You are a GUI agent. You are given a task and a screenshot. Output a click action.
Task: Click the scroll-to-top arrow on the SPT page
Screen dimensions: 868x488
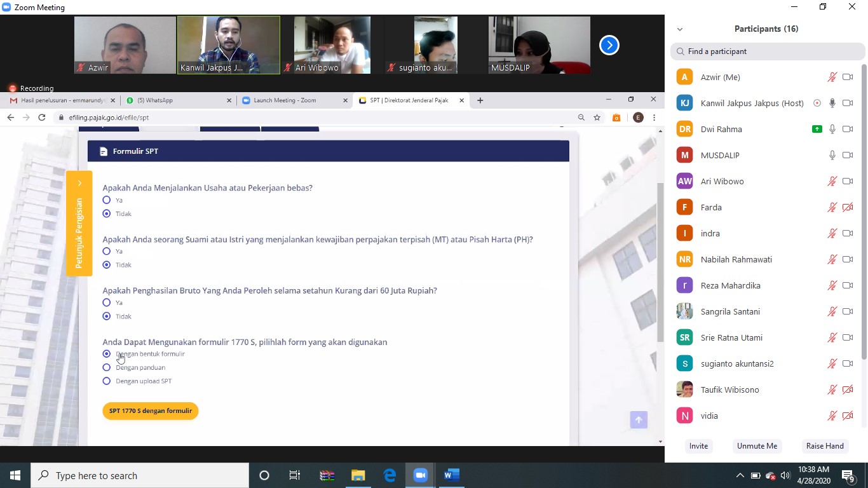pos(639,419)
